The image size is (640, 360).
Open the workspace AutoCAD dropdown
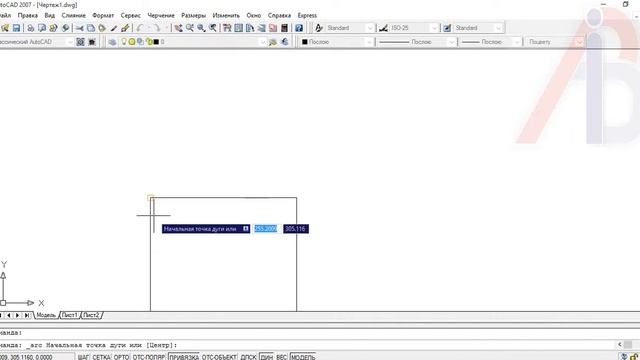(36, 42)
